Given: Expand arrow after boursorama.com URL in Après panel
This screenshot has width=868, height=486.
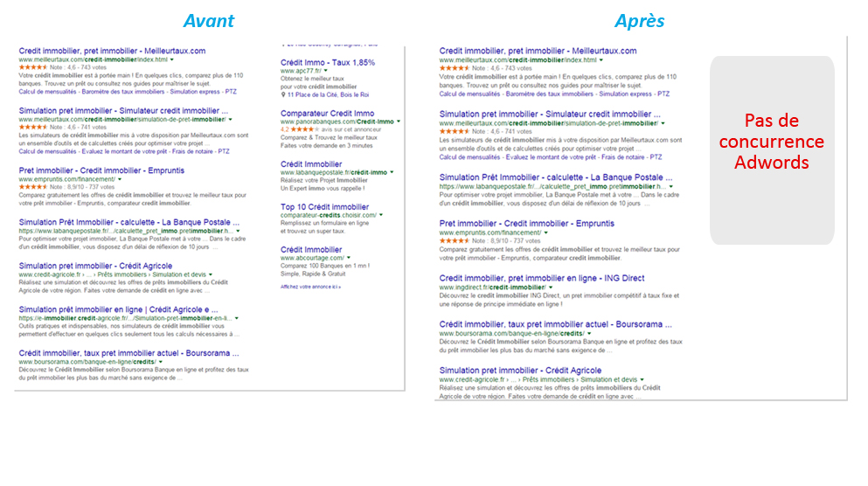Looking at the screenshot, I should click(x=589, y=334).
